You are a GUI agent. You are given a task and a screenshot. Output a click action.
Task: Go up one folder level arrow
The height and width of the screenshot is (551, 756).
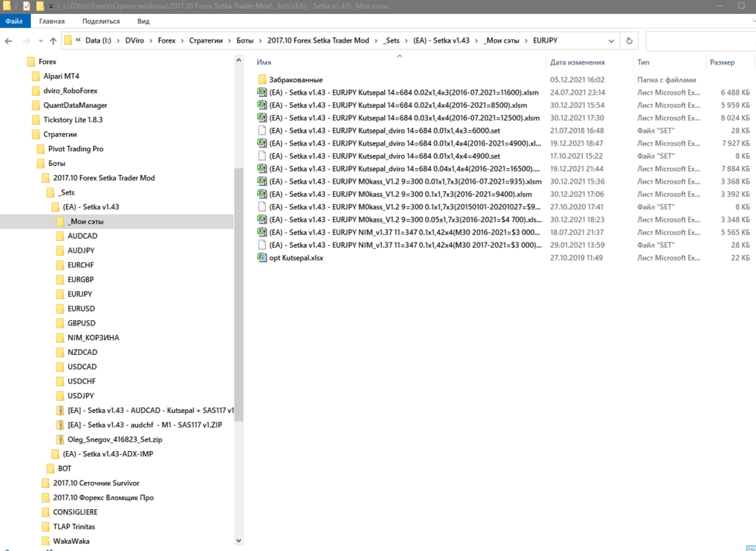coord(53,41)
